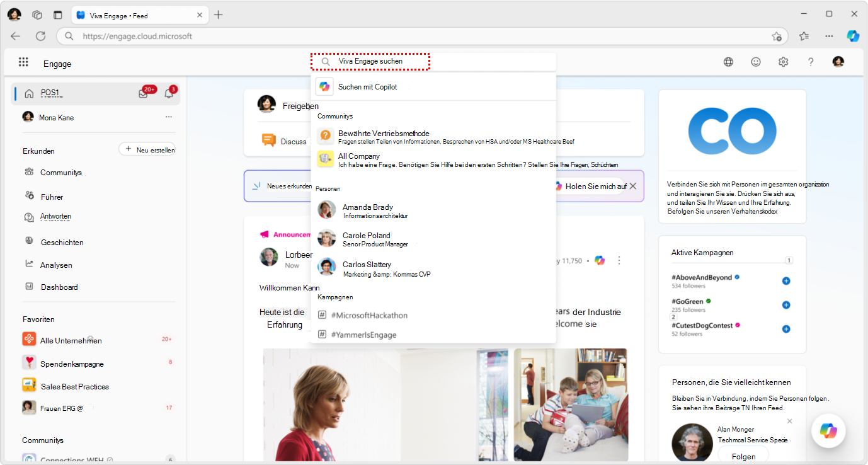Select Carole Poland from people results

433,239
